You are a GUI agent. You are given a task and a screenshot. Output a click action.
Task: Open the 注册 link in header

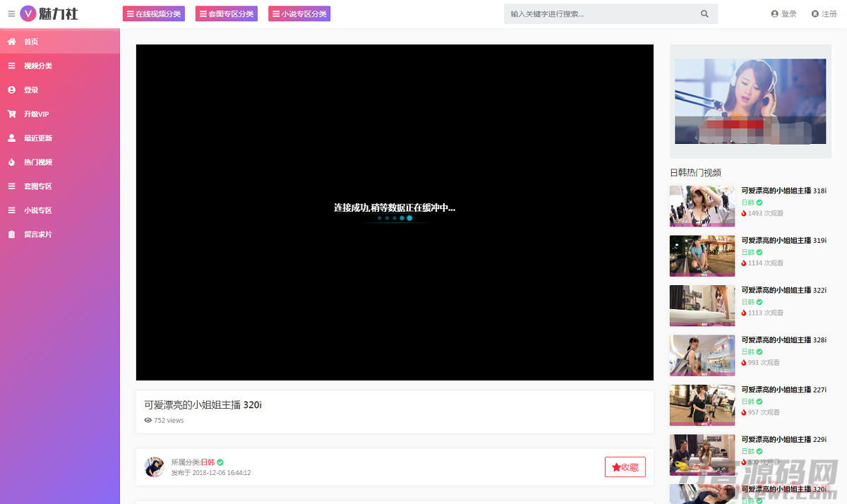click(x=824, y=14)
